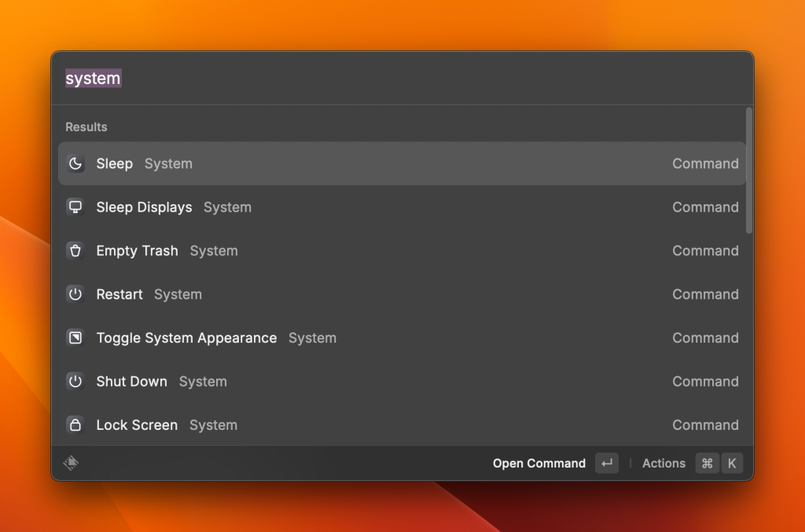Viewport: 805px width, 532px height.
Task: Click the Shut Down power icon
Action: pos(75,382)
